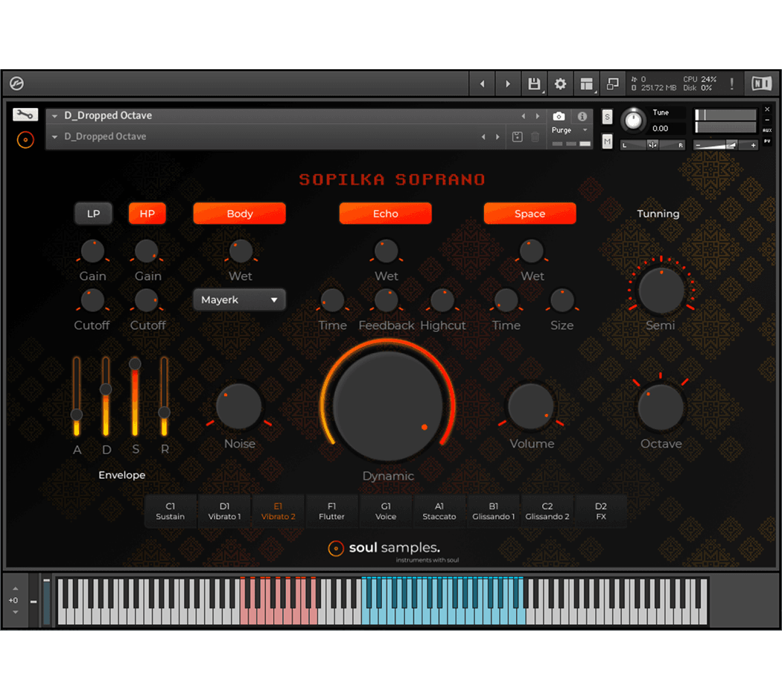Select the F1 Flutter articulation

pos(331,512)
